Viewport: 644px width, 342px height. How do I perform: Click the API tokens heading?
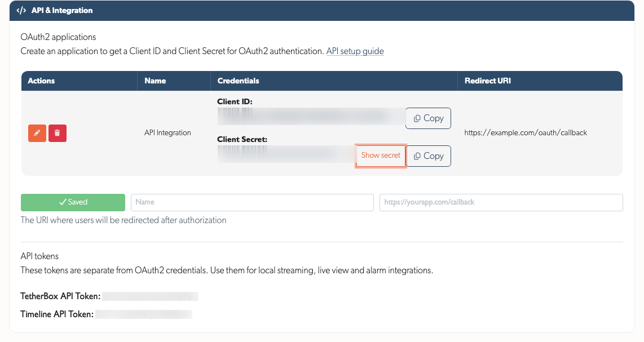coord(39,256)
